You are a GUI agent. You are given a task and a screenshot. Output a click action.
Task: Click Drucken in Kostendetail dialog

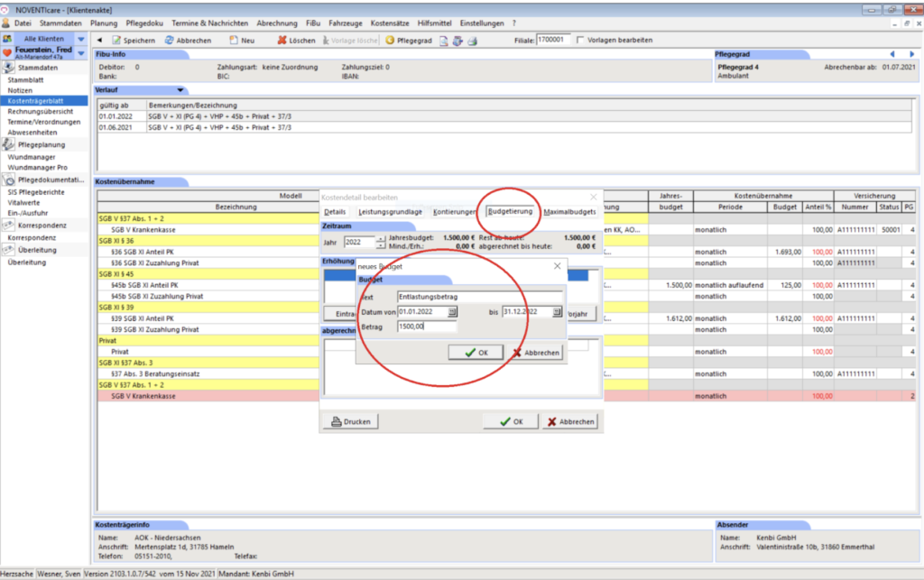(x=351, y=421)
